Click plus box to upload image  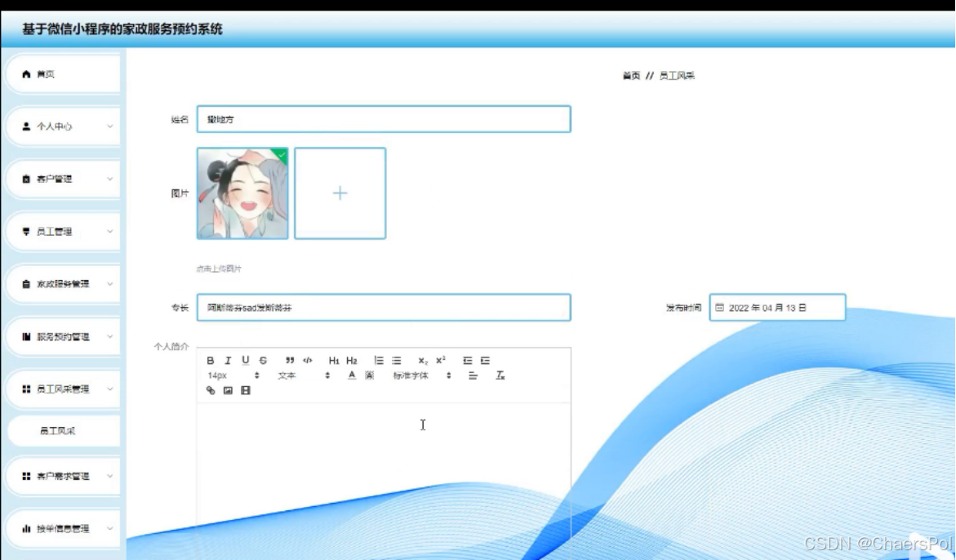[x=340, y=193]
